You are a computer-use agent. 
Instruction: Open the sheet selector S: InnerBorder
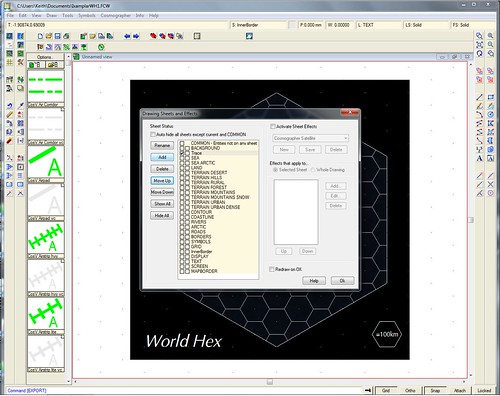pyautogui.click(x=259, y=25)
